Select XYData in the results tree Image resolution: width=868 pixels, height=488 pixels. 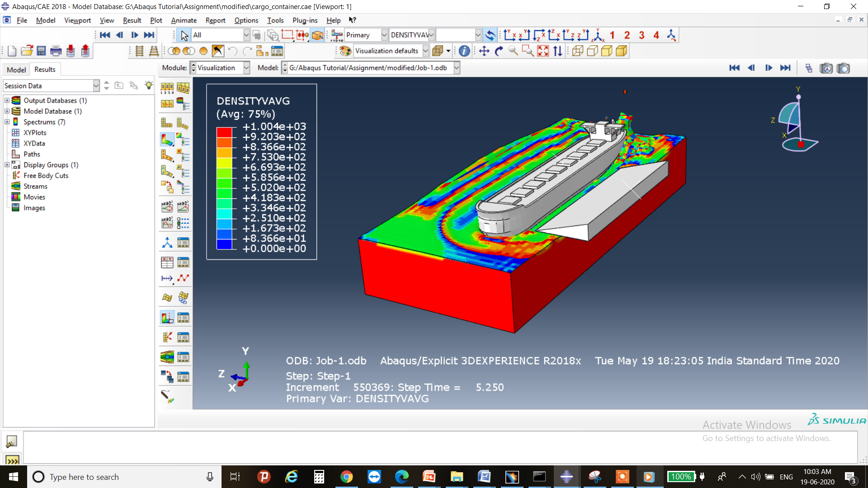[34, 143]
